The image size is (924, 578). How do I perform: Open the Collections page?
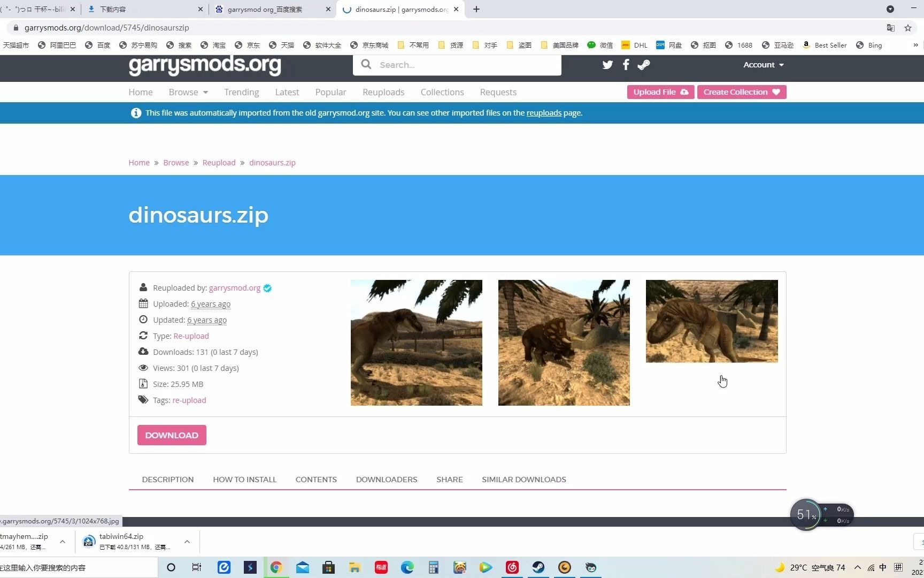tap(442, 92)
